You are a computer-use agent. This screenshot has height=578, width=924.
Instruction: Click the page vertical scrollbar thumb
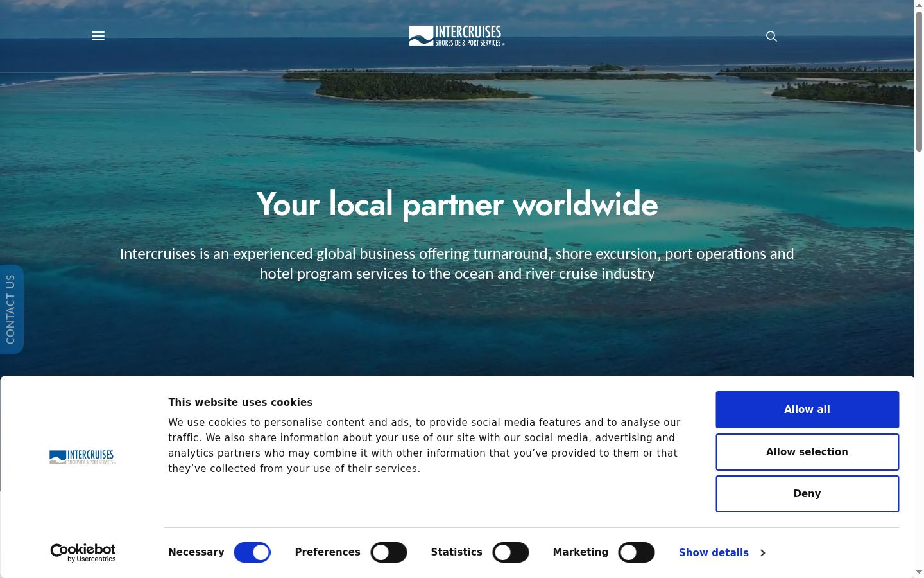point(919,81)
